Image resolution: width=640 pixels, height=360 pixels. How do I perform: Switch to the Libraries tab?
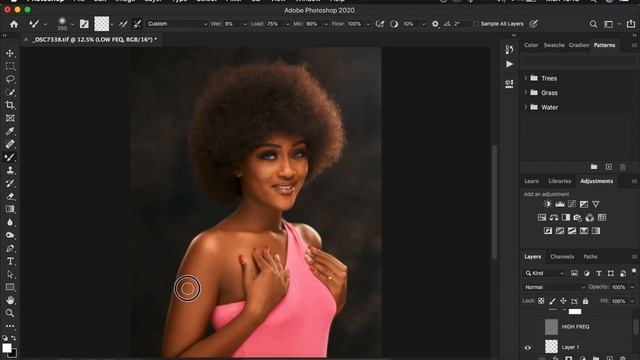(559, 181)
